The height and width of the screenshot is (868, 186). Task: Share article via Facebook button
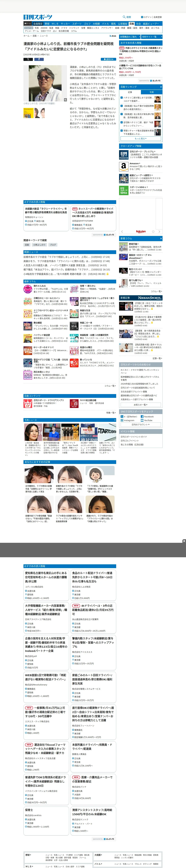click(x=39, y=59)
